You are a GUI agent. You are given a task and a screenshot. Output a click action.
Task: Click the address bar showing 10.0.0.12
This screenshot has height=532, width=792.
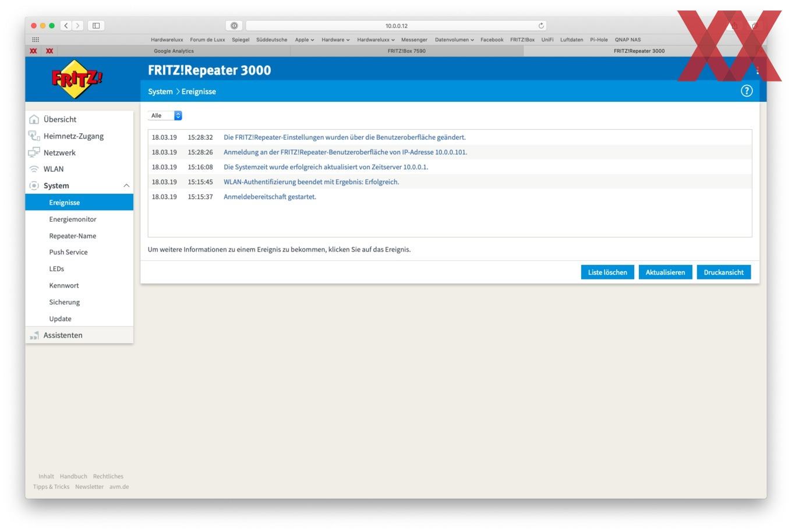coord(396,26)
